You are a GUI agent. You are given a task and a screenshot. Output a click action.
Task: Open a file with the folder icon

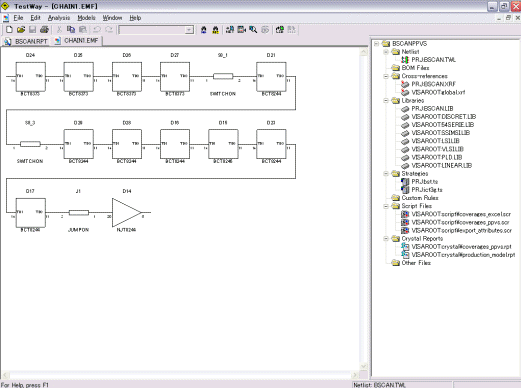coord(21,30)
